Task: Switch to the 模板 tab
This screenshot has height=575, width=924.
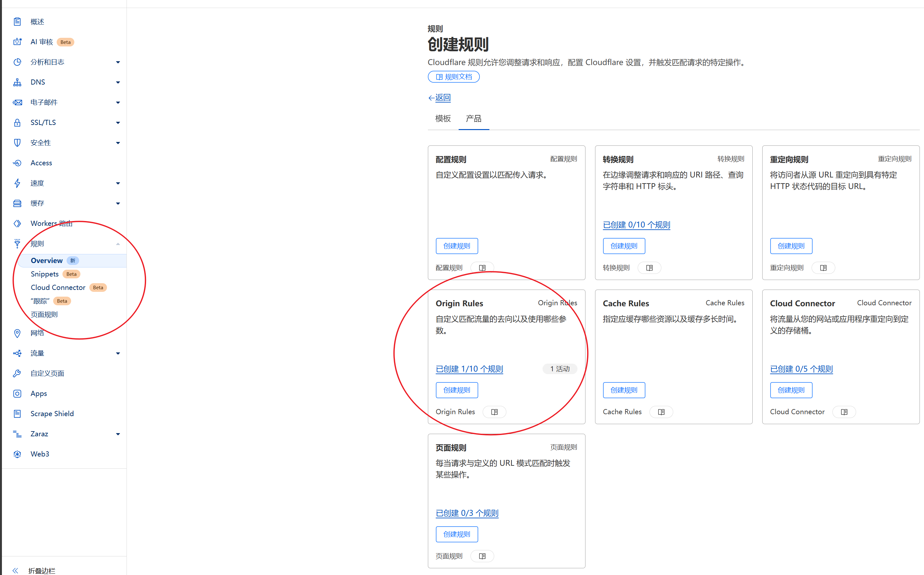Action: coord(443,119)
